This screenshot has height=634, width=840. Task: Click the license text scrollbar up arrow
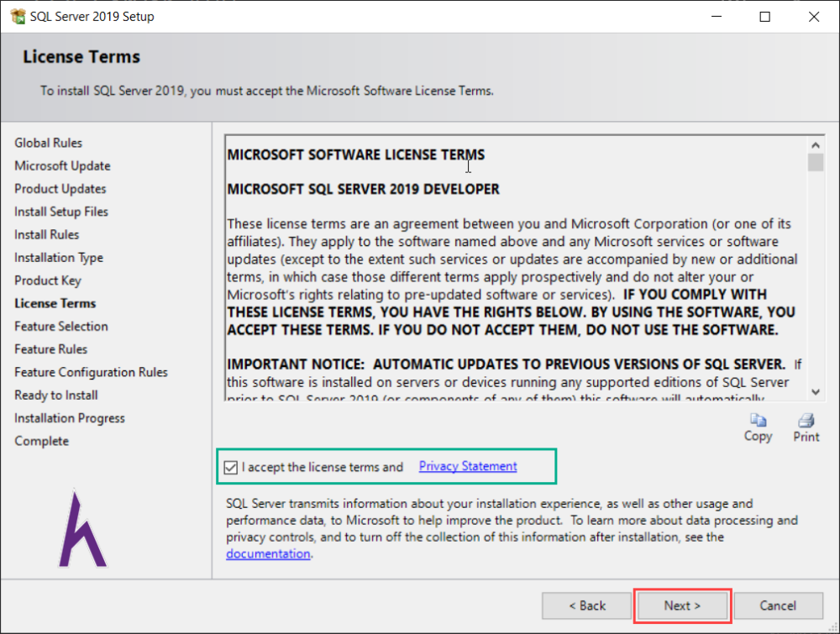pyautogui.click(x=816, y=145)
